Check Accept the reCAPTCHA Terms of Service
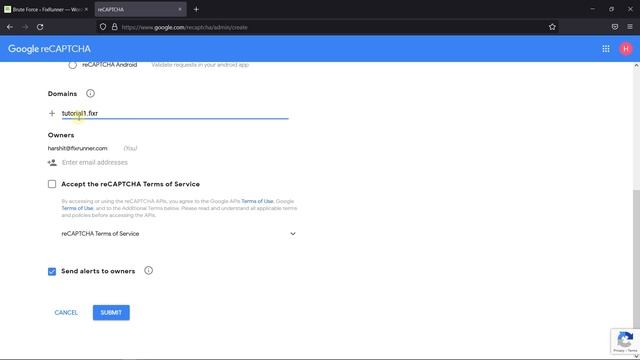Viewport: 640px width, 360px height. tap(52, 184)
